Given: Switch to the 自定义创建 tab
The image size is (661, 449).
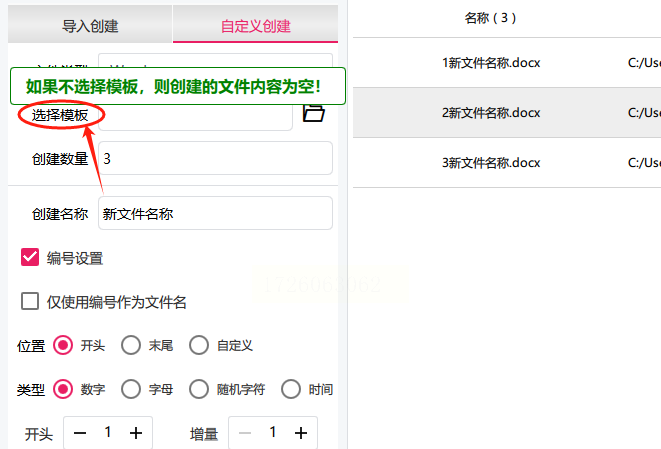Looking at the screenshot, I should point(255,26).
